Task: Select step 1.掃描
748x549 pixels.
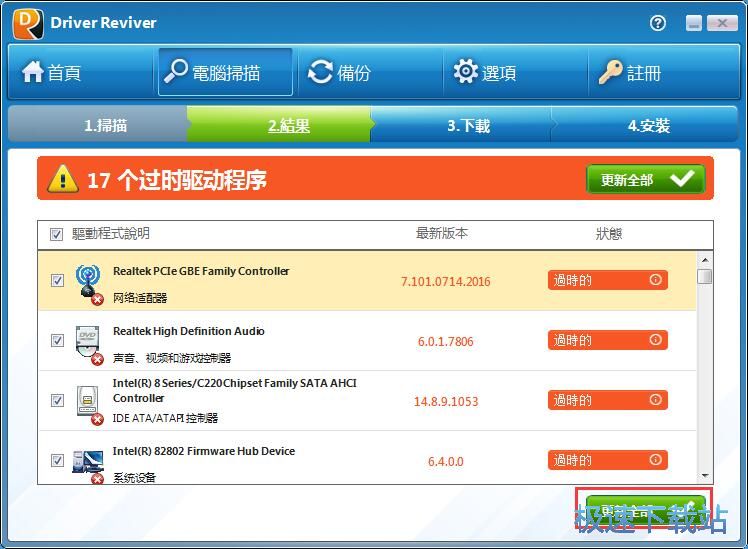Action: coord(97,125)
